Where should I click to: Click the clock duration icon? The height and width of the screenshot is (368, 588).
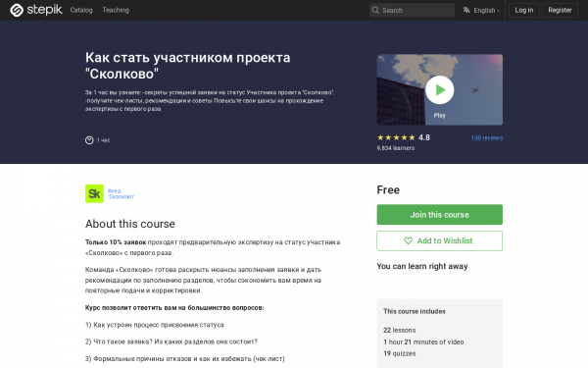point(89,140)
